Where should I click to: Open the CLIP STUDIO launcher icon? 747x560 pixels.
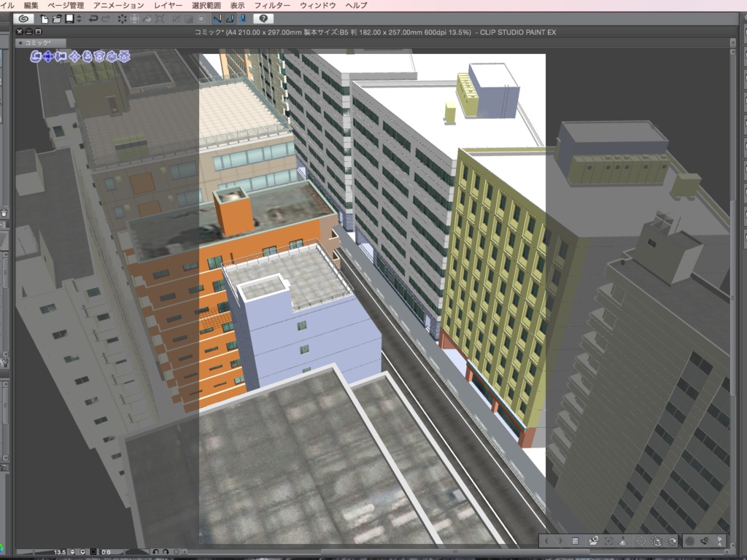[x=23, y=18]
